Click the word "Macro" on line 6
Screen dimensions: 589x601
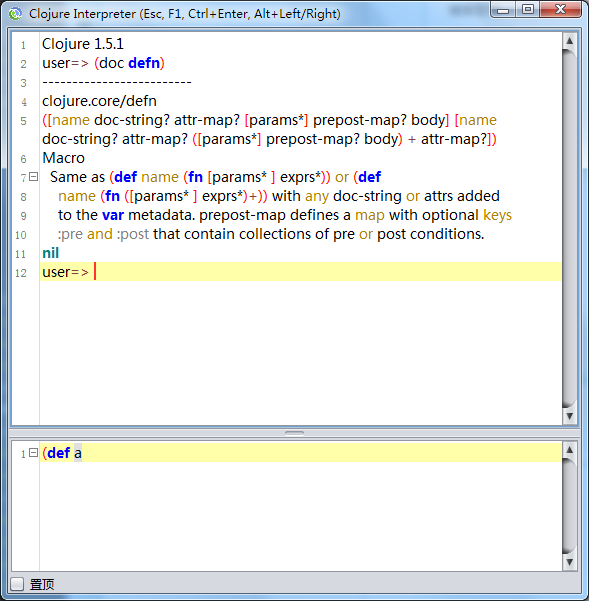63,158
